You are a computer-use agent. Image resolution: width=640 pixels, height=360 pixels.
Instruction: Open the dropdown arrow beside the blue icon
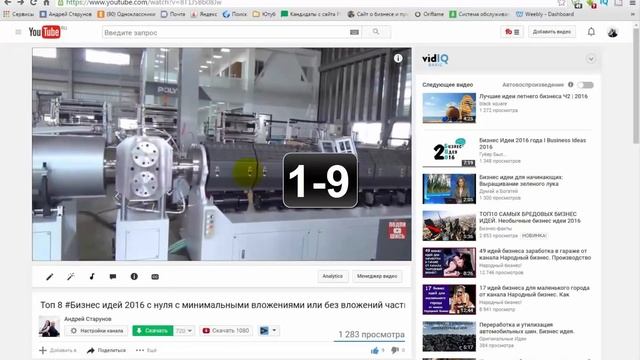(275, 330)
